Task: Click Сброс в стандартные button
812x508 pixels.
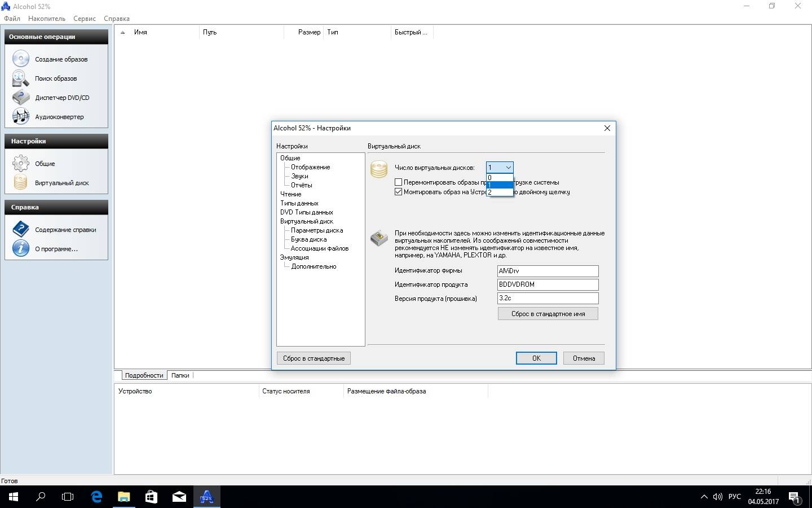Action: 314,358
